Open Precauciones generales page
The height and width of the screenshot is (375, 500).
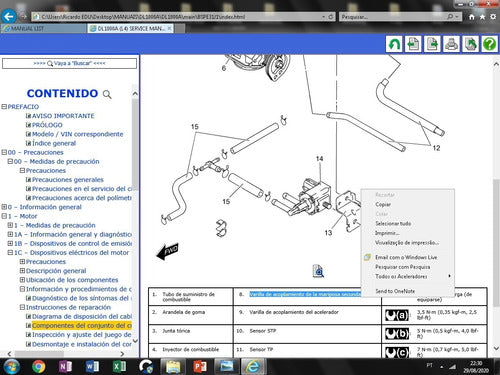pyautogui.click(x=68, y=180)
